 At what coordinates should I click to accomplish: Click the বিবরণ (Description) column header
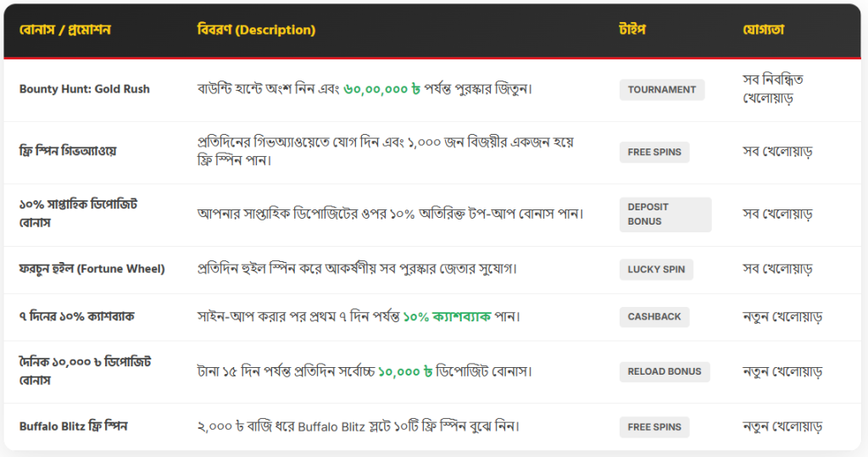(256, 30)
